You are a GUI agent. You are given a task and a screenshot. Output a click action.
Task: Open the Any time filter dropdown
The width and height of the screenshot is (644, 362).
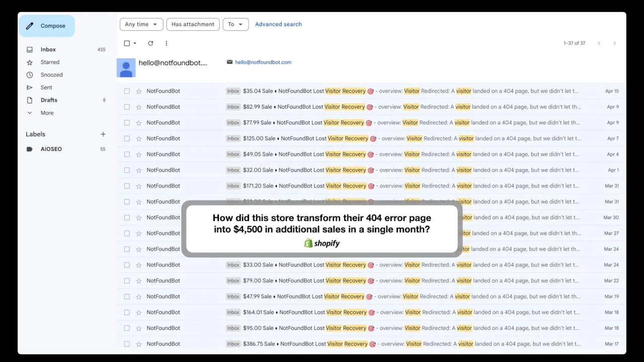click(x=141, y=24)
